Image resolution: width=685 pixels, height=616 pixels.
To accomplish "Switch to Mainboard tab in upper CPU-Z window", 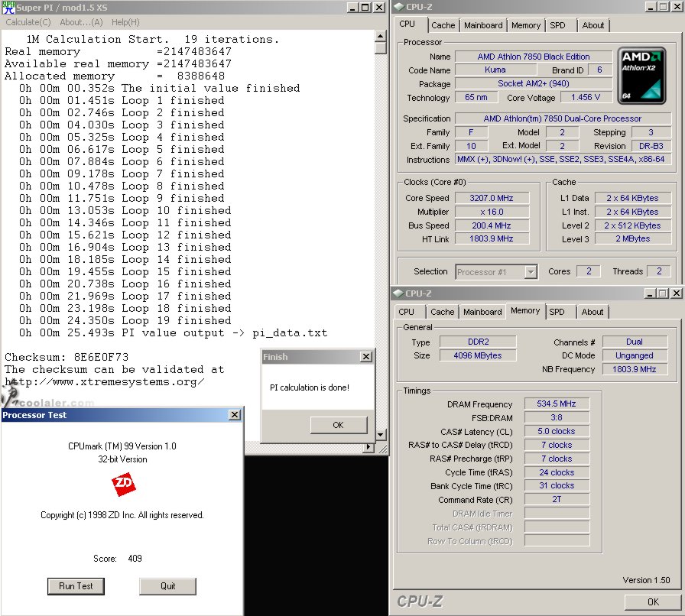I will pyautogui.click(x=483, y=25).
